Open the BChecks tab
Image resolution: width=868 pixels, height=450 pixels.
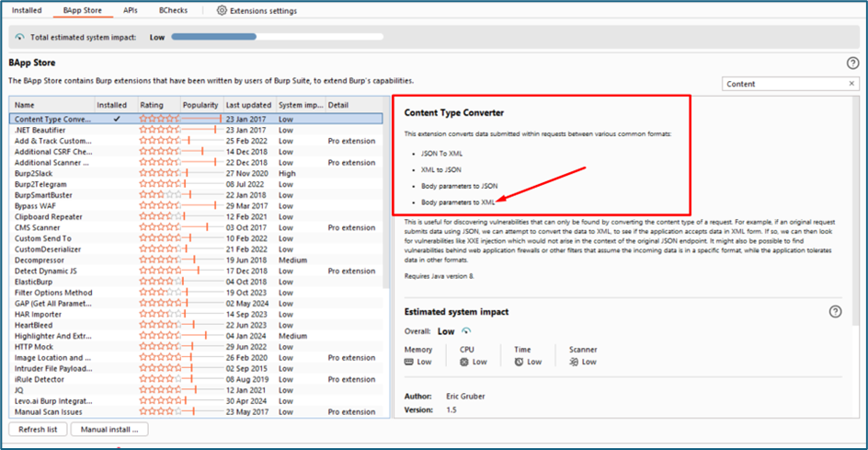click(173, 10)
